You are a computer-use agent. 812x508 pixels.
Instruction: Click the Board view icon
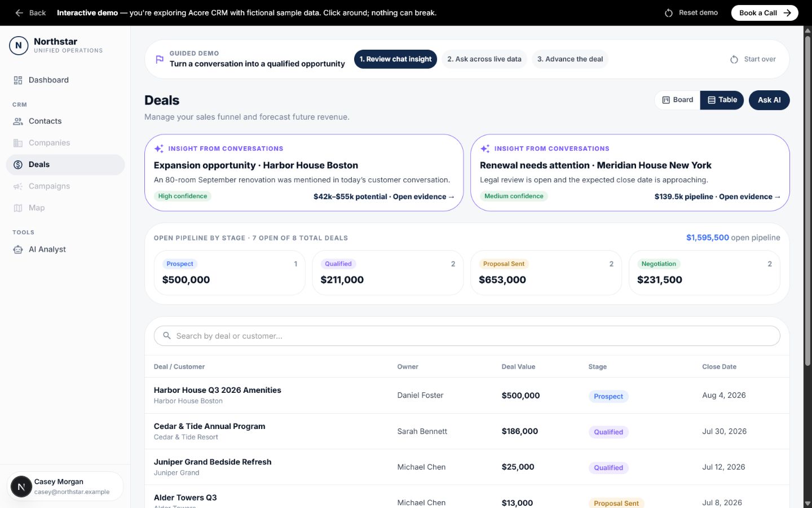click(666, 100)
